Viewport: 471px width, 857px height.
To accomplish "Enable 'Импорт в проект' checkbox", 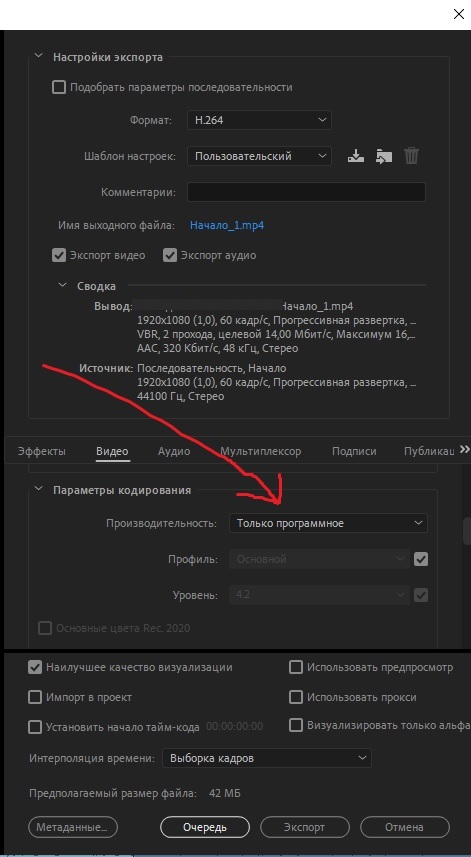I will point(35,697).
